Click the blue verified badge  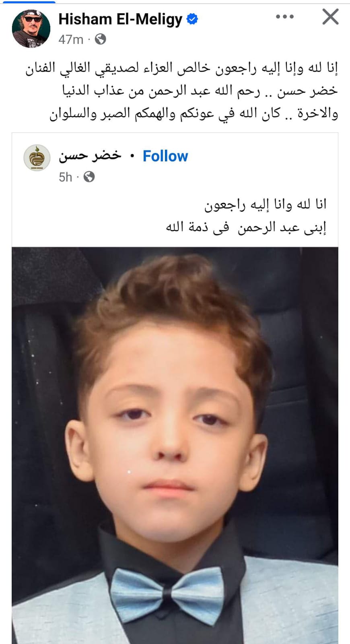pyautogui.click(x=192, y=19)
